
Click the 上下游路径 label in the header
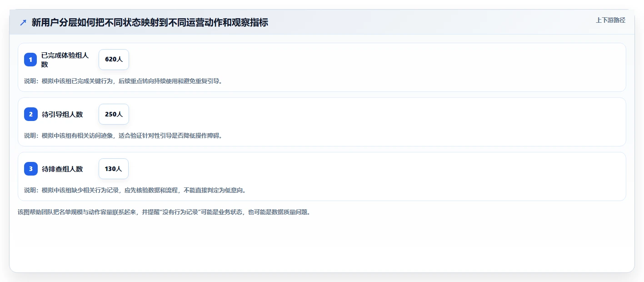point(610,20)
